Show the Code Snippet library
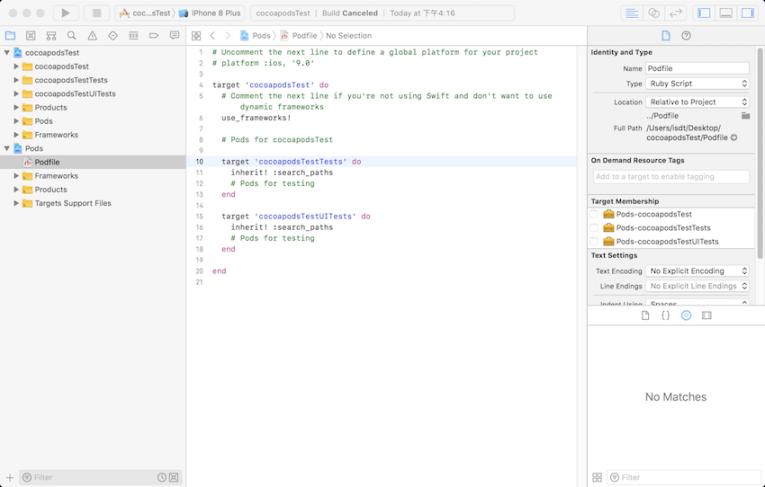 (x=665, y=315)
